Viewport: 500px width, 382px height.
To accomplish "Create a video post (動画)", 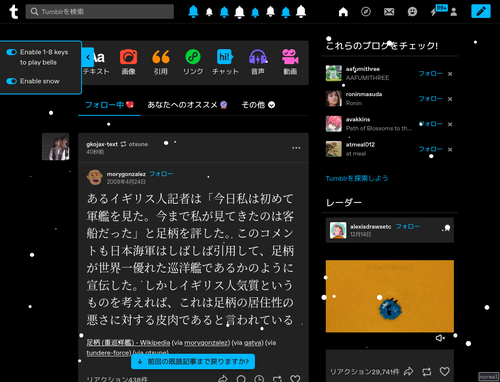I will pyautogui.click(x=290, y=62).
